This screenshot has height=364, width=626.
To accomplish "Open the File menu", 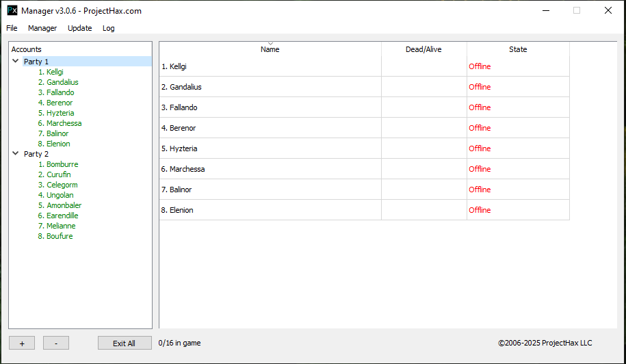I will (12, 28).
